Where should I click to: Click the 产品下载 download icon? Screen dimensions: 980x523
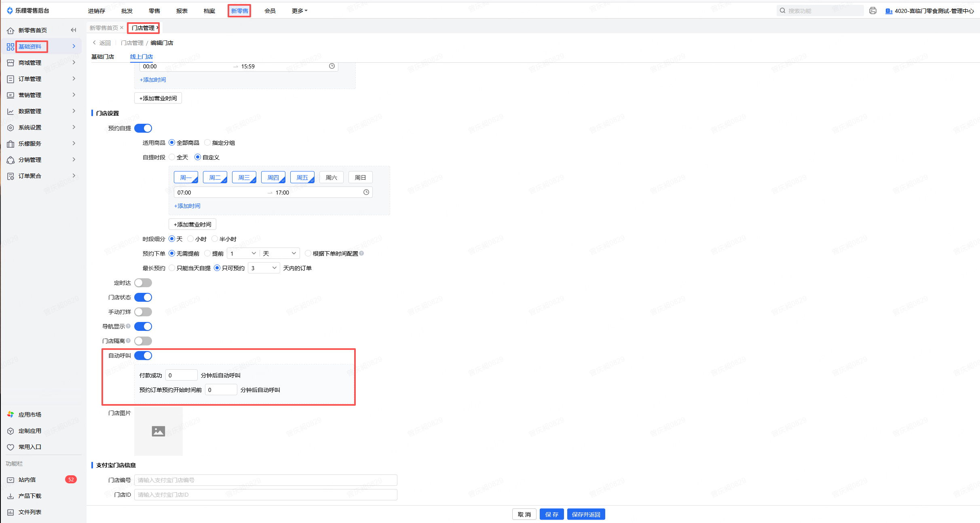11,496
